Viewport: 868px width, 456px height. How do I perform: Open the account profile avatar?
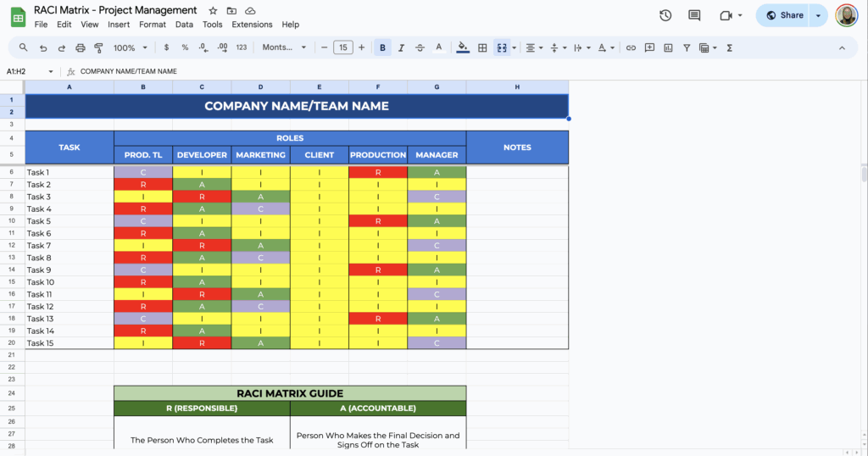847,15
